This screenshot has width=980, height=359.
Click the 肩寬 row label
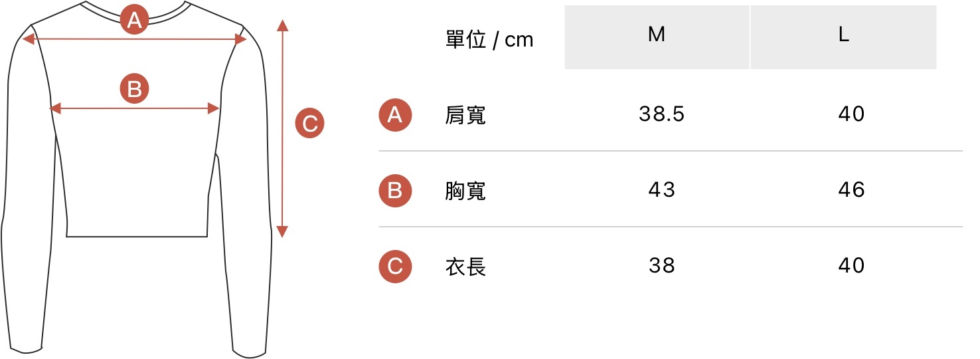(465, 116)
